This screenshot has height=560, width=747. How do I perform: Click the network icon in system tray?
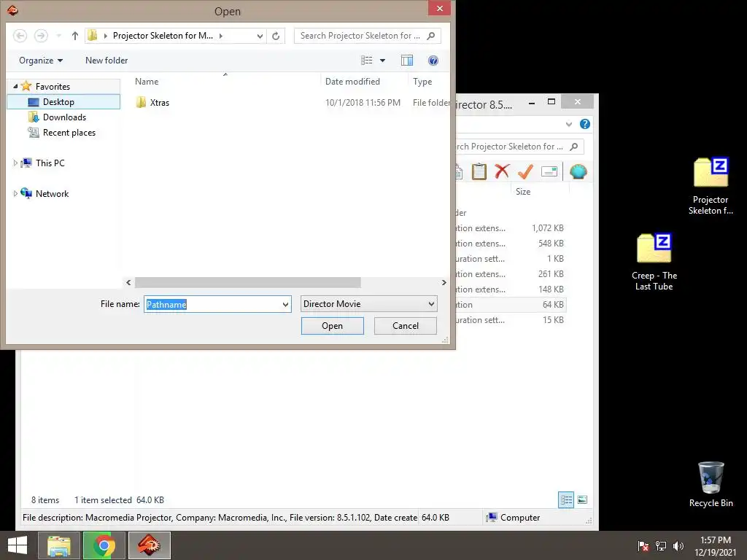tap(661, 546)
